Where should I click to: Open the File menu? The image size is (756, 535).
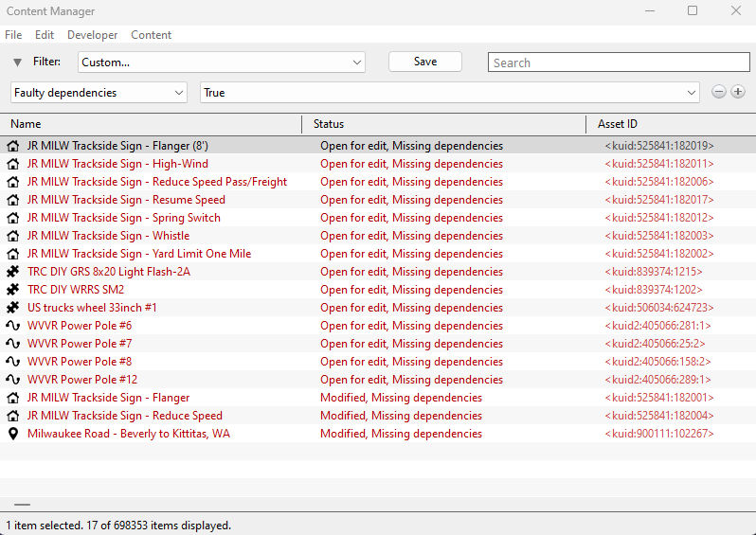coord(13,35)
